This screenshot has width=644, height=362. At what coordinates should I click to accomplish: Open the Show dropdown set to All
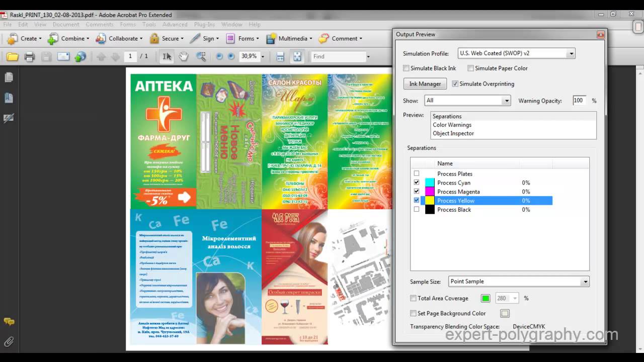click(x=467, y=101)
